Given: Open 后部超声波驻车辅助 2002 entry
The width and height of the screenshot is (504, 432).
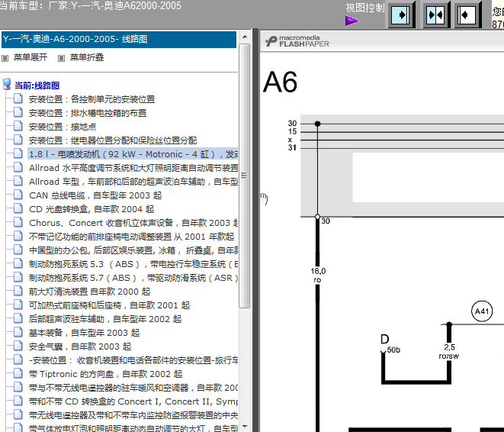Looking at the screenshot, I should [105, 319].
